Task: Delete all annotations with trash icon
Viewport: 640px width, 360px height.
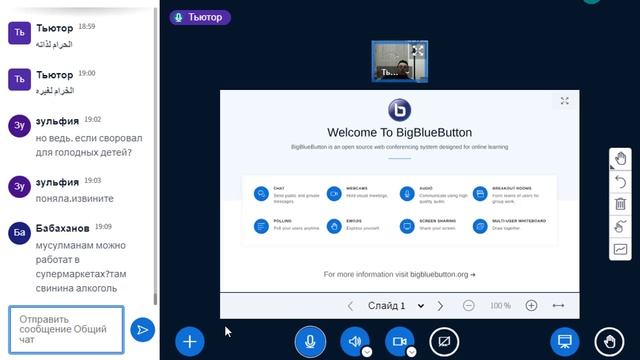Action: [x=620, y=204]
